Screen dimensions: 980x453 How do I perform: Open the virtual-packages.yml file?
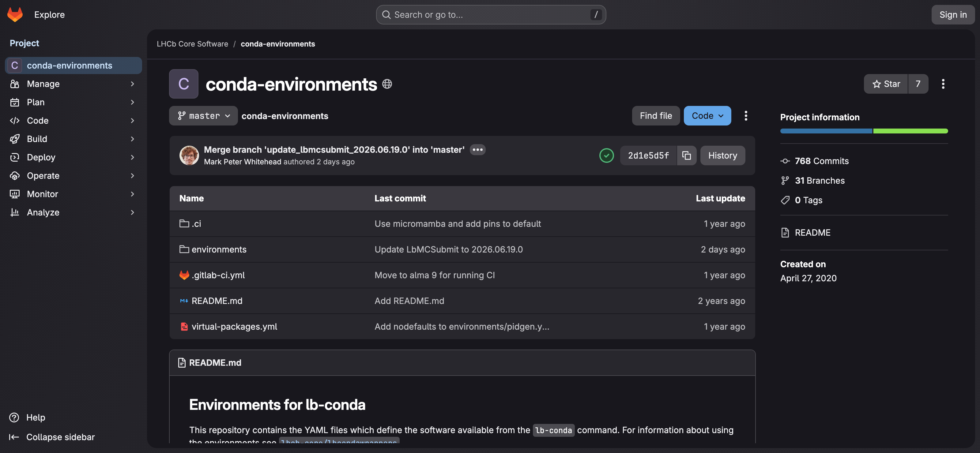pyautogui.click(x=234, y=326)
